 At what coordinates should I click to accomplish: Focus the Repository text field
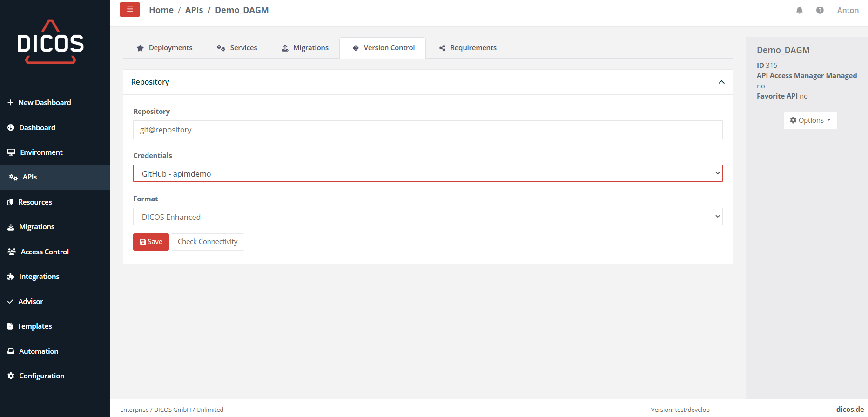(427, 130)
